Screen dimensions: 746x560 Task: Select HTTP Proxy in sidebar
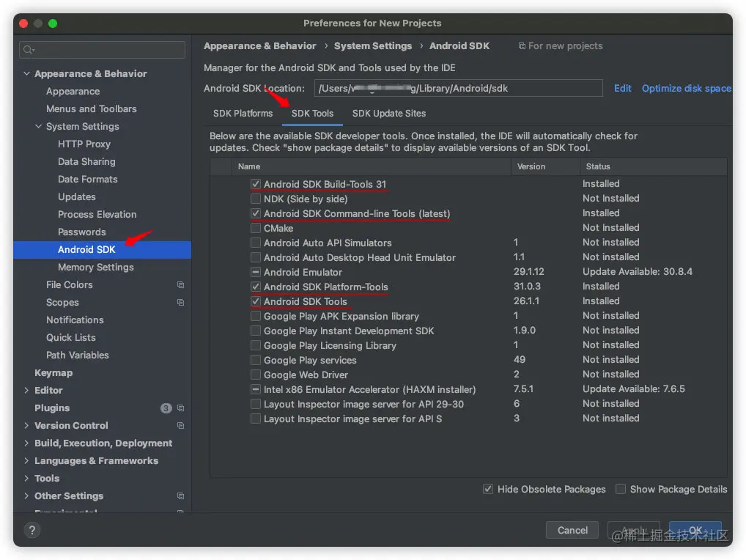click(x=84, y=144)
